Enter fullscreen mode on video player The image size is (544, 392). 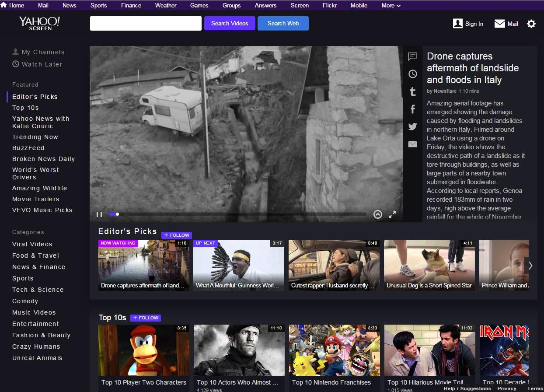click(392, 214)
